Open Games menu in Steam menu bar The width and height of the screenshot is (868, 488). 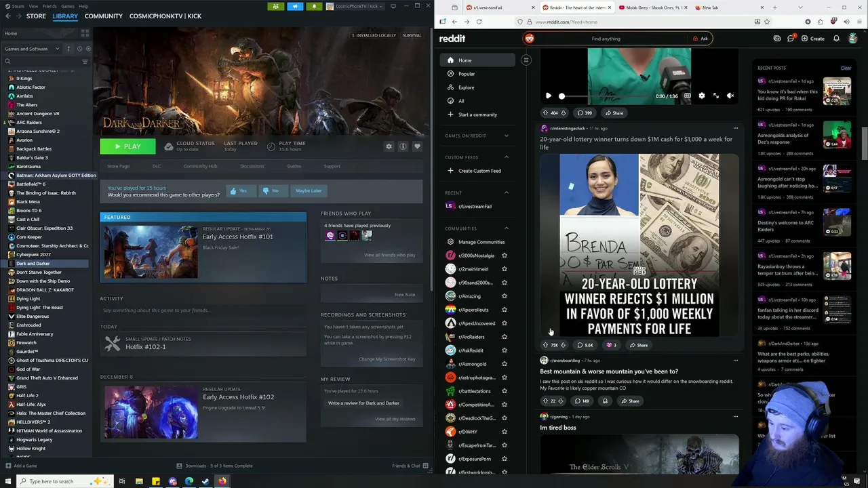68,6
